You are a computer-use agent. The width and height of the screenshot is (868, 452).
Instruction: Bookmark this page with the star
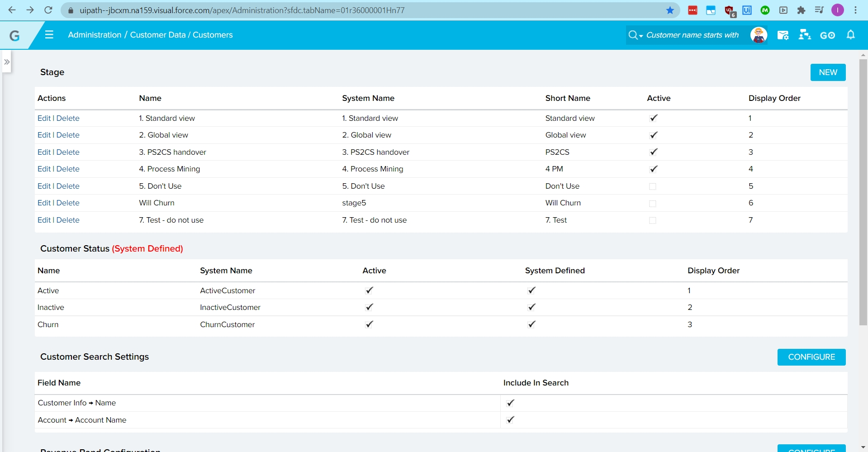pyautogui.click(x=670, y=10)
